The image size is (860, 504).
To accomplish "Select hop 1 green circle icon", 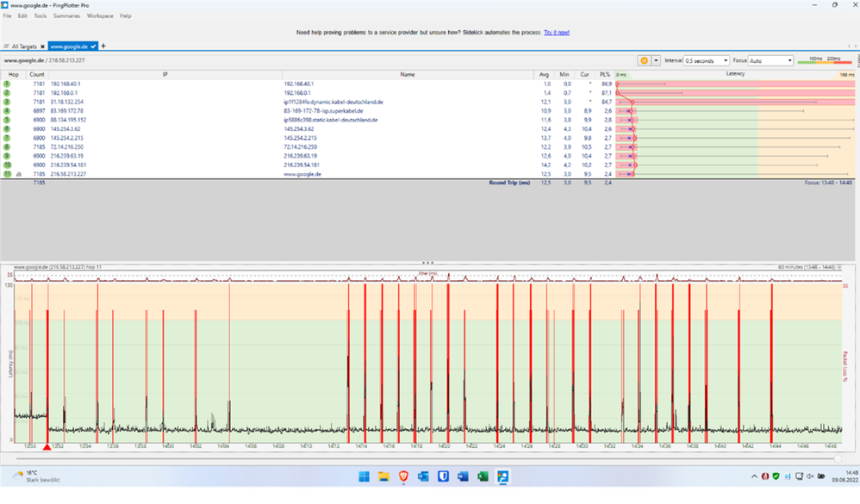I will coord(6,84).
